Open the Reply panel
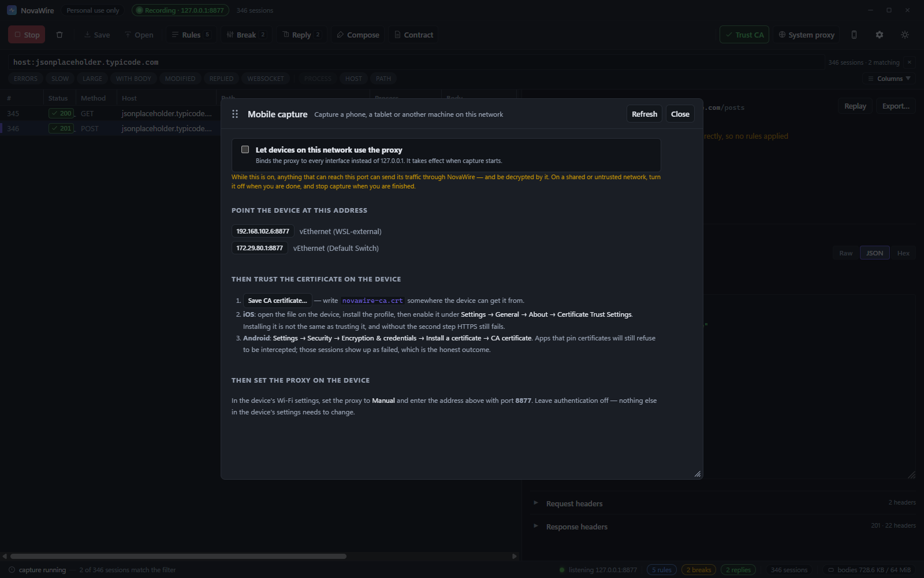Screen dimensions: 924x578 point(301,35)
